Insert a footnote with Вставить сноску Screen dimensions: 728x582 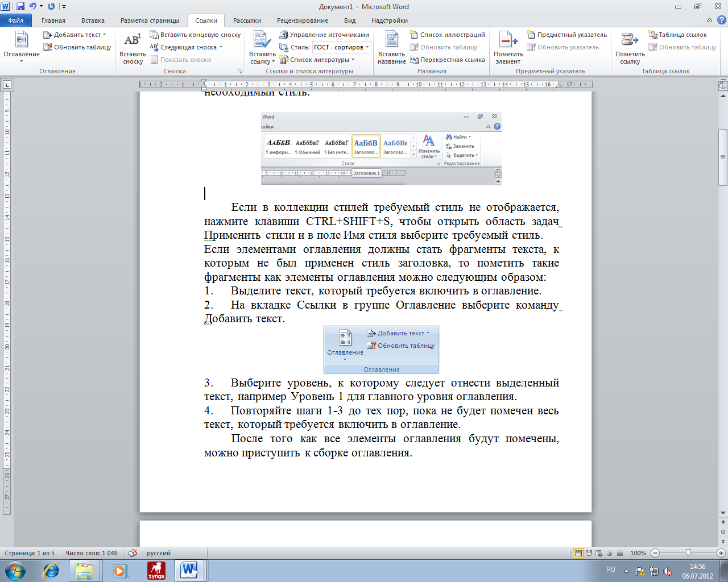[133, 48]
